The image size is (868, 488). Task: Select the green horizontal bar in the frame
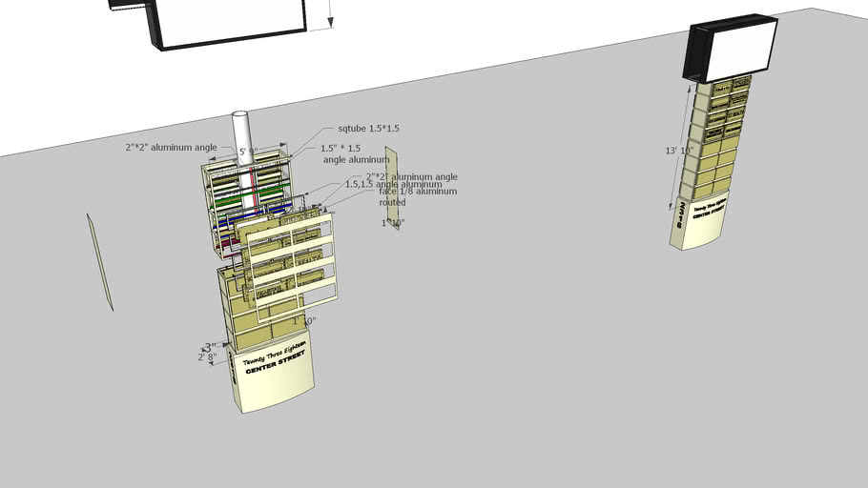252,196
